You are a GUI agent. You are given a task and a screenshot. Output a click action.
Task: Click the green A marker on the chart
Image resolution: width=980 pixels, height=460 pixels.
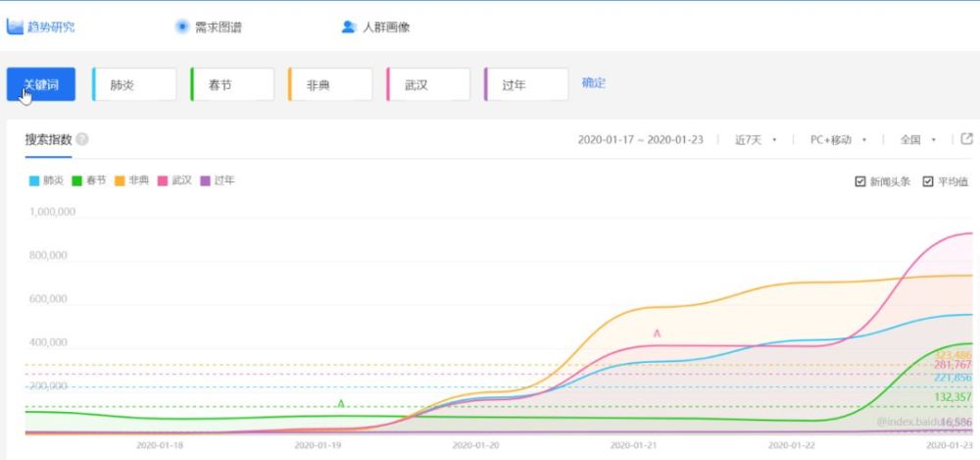coord(341,403)
